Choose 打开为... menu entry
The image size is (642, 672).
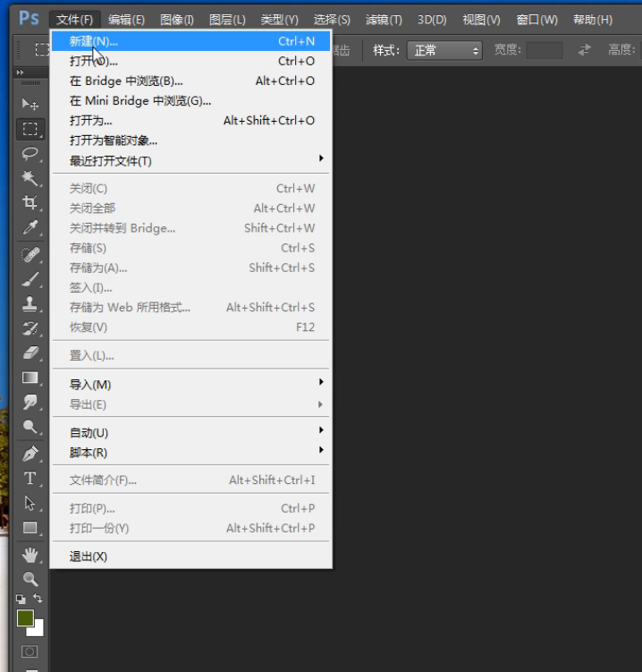coord(191,121)
